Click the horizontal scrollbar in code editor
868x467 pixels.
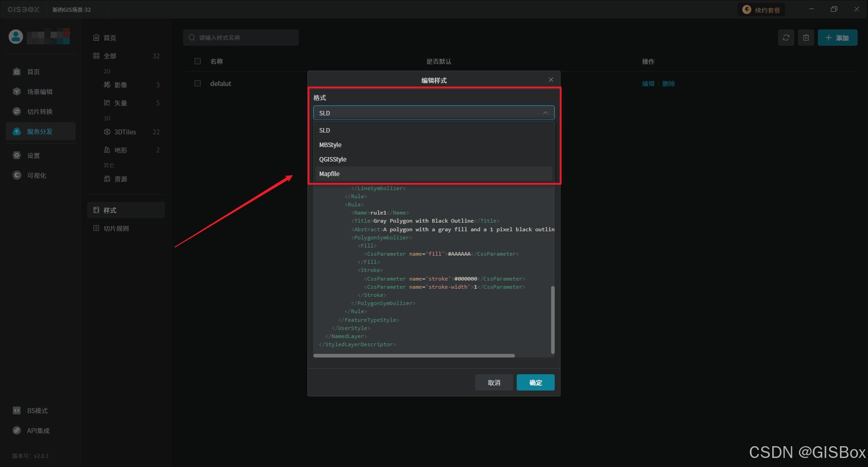[414, 356]
